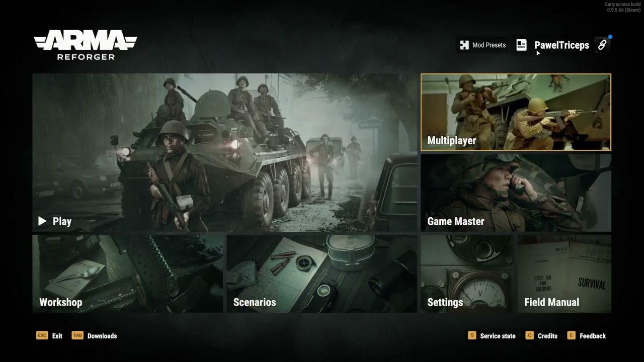644x362 pixels.
Task: Open the Field Manual tile
Action: [x=565, y=274]
